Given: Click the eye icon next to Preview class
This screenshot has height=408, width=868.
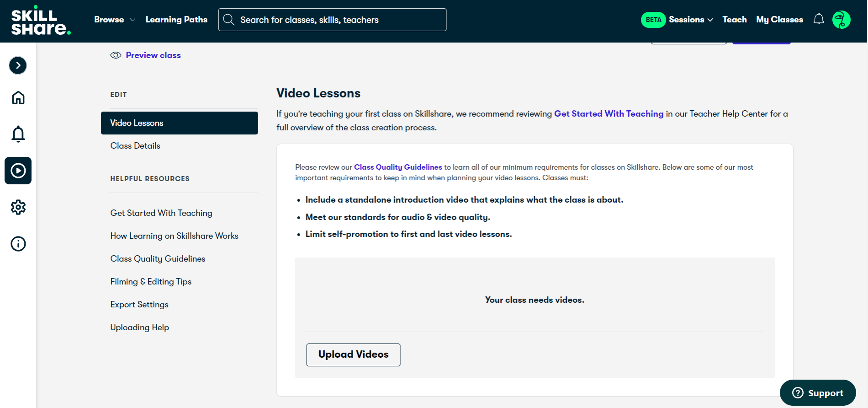Looking at the screenshot, I should tap(116, 55).
